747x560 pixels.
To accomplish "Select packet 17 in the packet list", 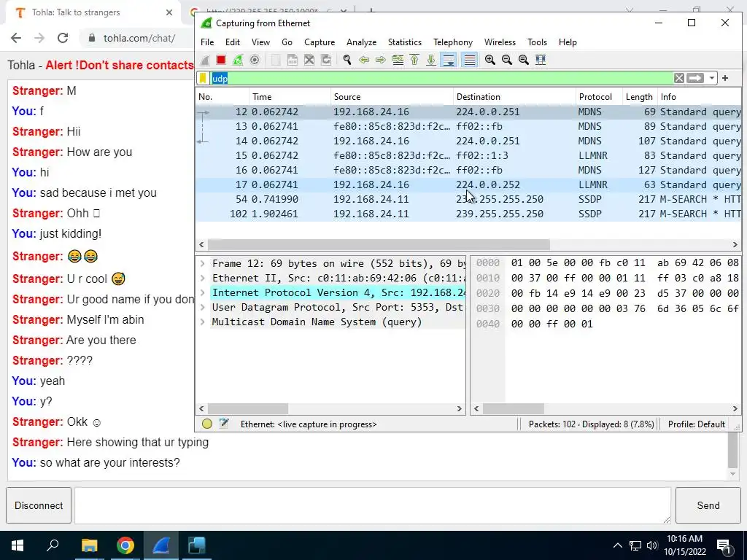I will point(468,184).
